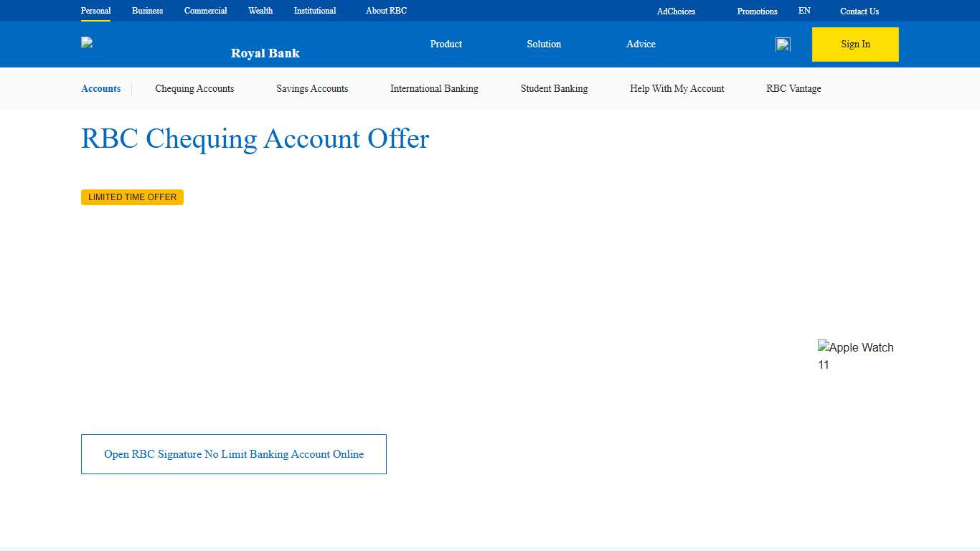The image size is (980, 551).
Task: Open the search icon near Sign In
Action: tap(783, 44)
